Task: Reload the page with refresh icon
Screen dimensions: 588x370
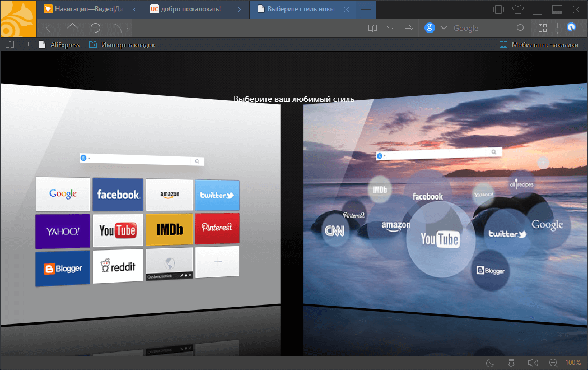Action: pos(95,28)
